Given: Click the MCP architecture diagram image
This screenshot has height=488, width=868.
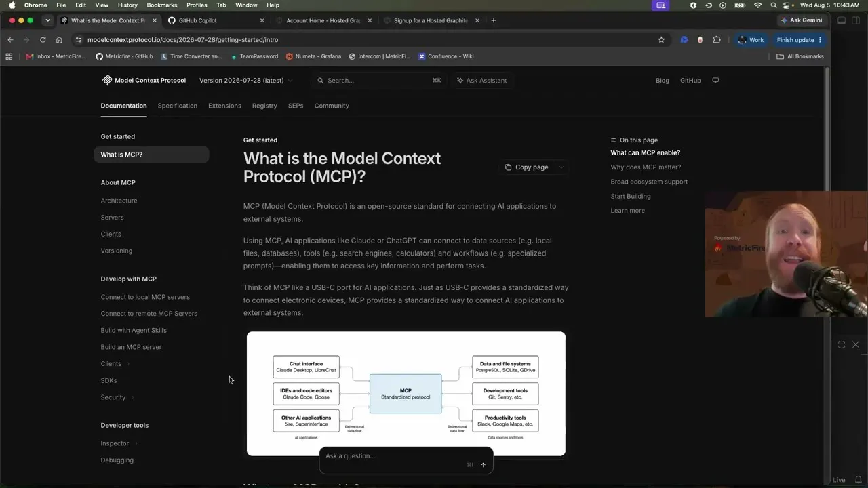Looking at the screenshot, I should (x=406, y=394).
